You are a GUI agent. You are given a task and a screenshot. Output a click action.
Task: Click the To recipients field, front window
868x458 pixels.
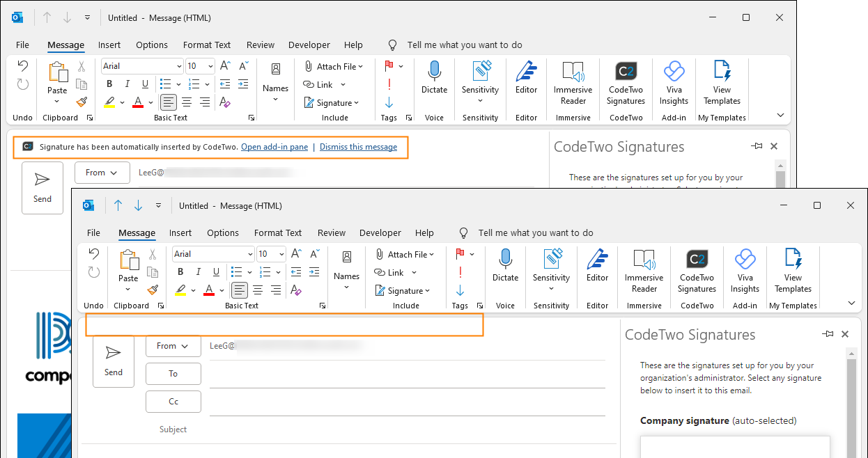pos(408,374)
